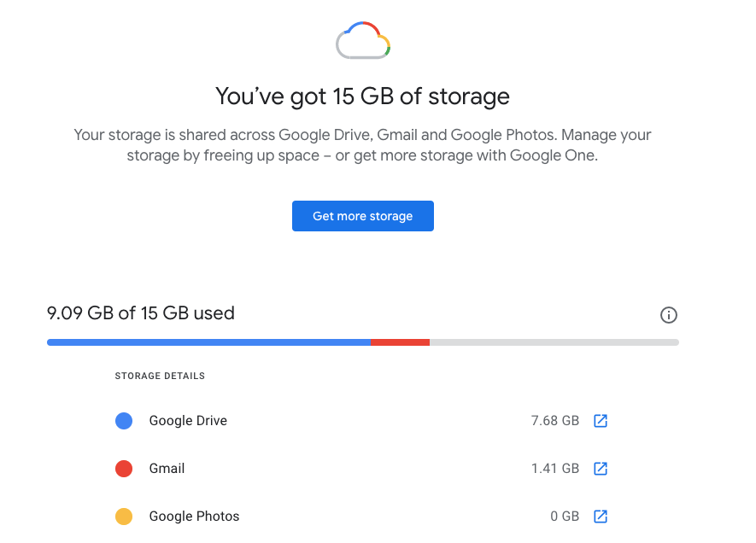The image size is (756, 543).
Task: Click the blue segment of the storage bar
Action: pos(208,342)
